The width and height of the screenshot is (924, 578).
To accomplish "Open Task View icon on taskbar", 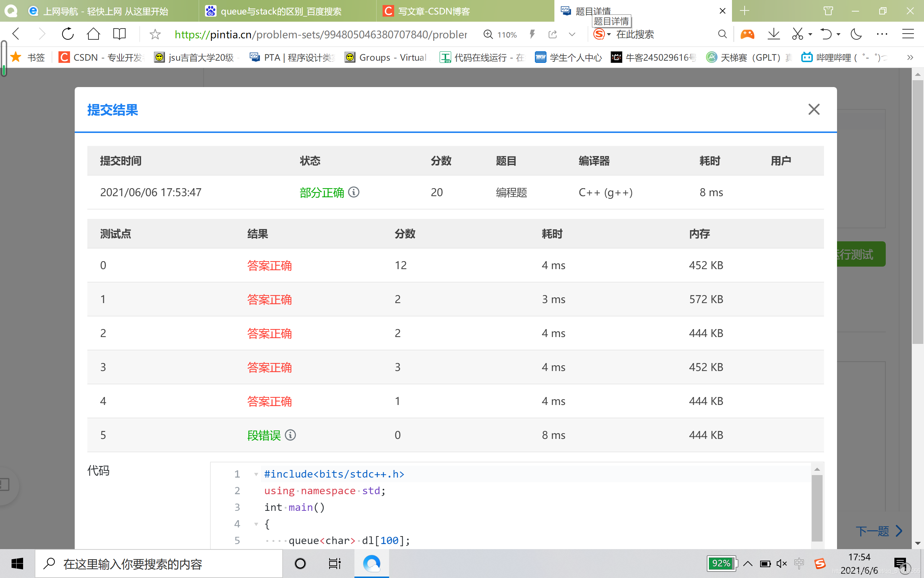I will click(335, 564).
